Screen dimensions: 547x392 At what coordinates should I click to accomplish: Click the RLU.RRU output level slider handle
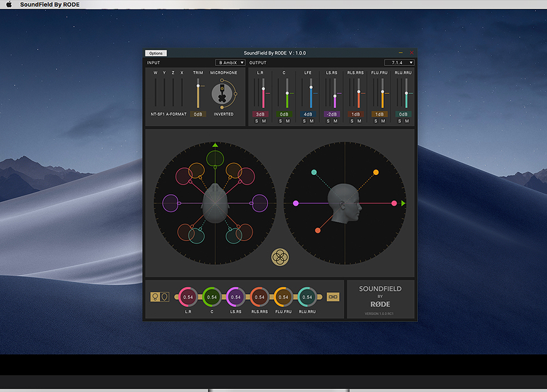coord(406,93)
